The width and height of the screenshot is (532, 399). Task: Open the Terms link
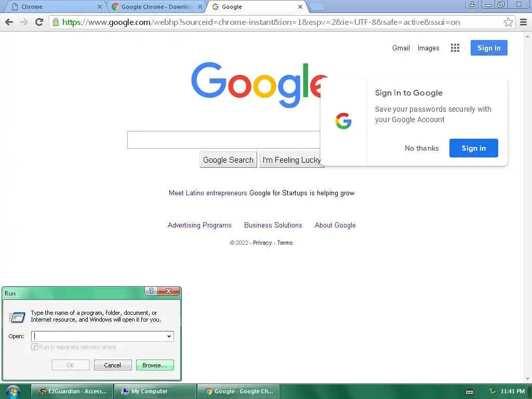(285, 243)
